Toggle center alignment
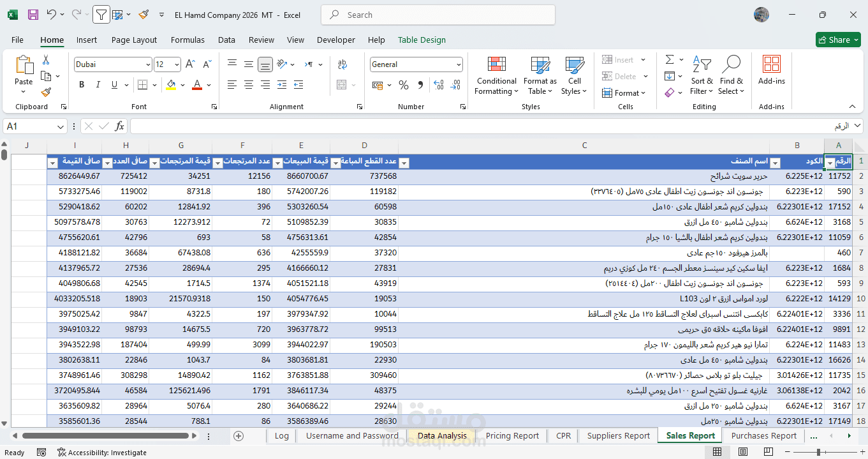Image resolution: width=868 pixels, height=459 pixels. [x=249, y=85]
